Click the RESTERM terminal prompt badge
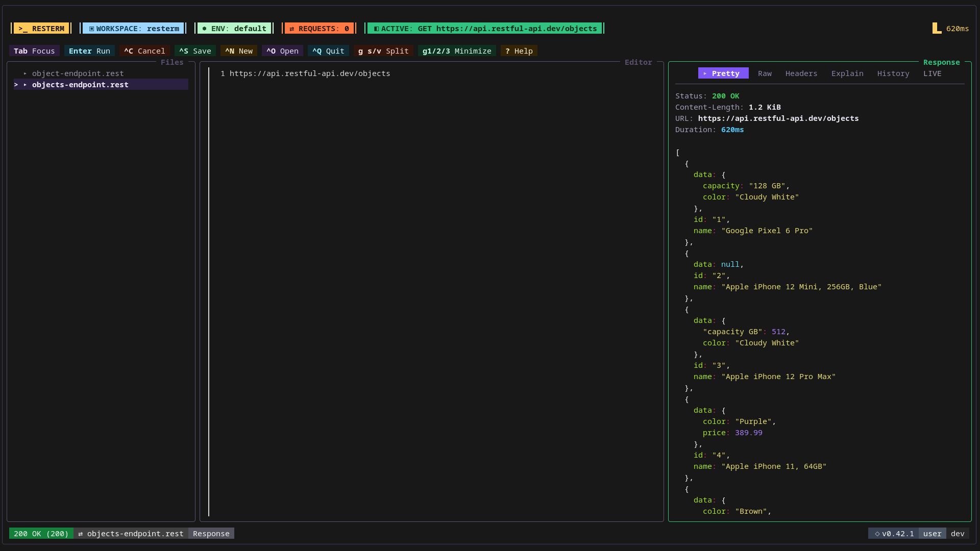Image resolution: width=980 pixels, height=551 pixels. 41,29
